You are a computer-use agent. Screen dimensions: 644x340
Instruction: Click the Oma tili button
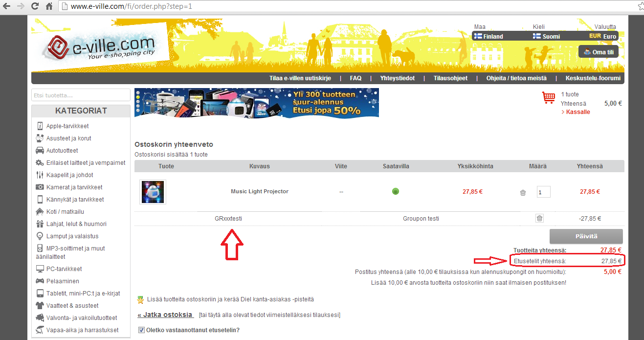click(x=598, y=52)
